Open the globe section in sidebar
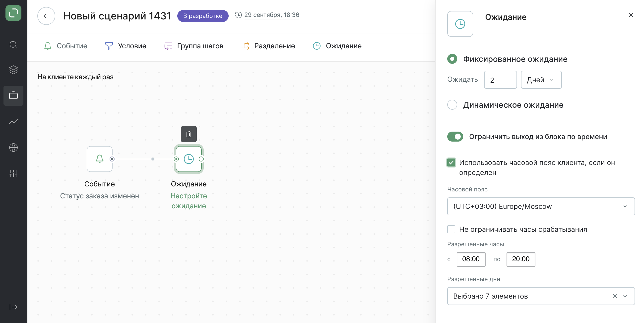The height and width of the screenshot is (323, 644). click(x=13, y=148)
